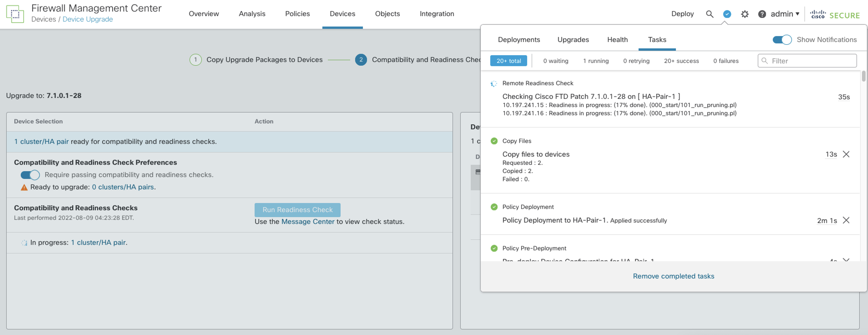The image size is (868, 335).
Task: Filter tasks by 1 running
Action: point(596,61)
